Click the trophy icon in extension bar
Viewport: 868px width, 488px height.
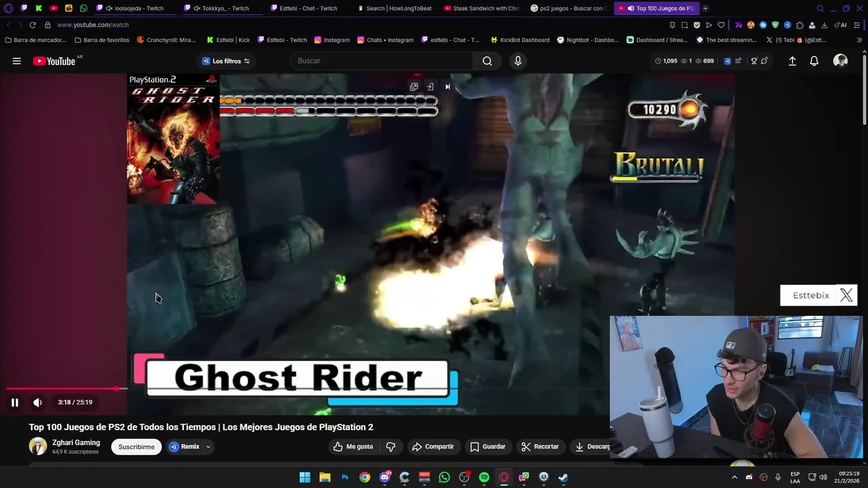753,61
